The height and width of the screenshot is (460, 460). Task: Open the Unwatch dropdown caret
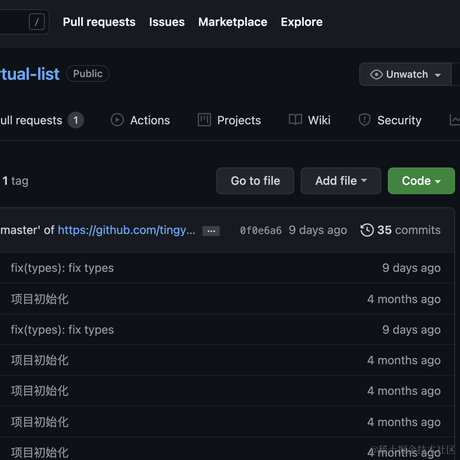pos(438,75)
